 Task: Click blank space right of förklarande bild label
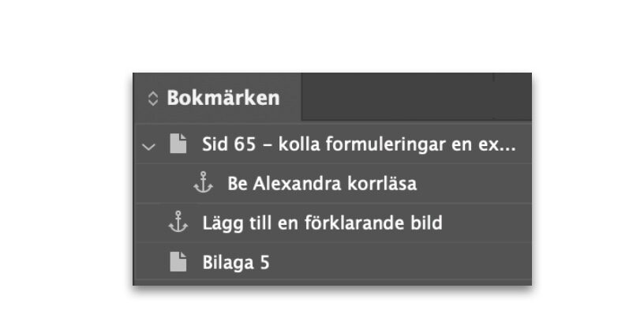[487, 223]
